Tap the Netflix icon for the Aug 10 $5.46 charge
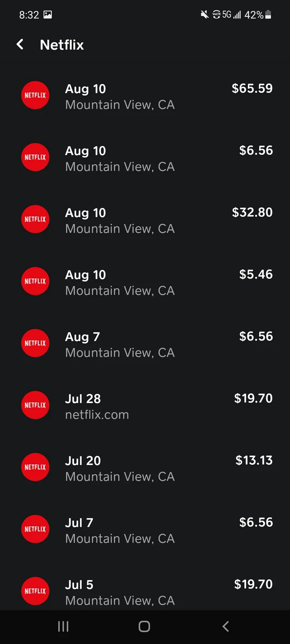Image resolution: width=290 pixels, height=644 pixels. [x=35, y=281]
